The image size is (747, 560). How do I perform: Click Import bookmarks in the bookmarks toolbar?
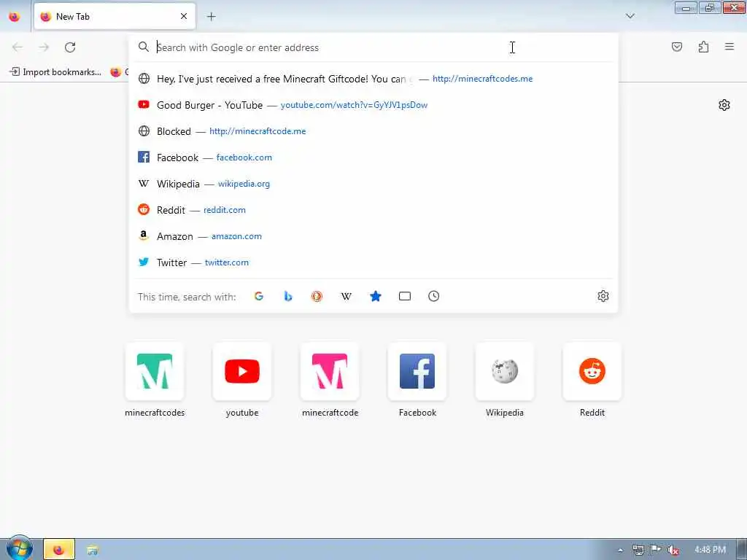point(55,72)
